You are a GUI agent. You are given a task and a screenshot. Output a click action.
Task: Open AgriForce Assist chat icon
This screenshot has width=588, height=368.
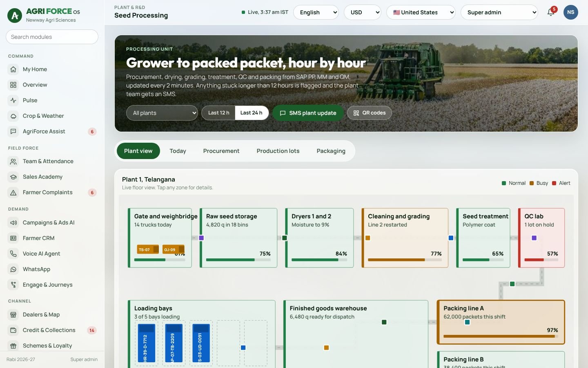point(13,132)
